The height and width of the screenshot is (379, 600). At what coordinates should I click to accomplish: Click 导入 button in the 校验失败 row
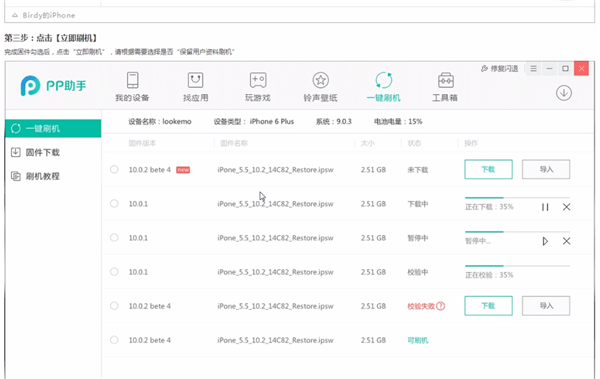point(546,305)
